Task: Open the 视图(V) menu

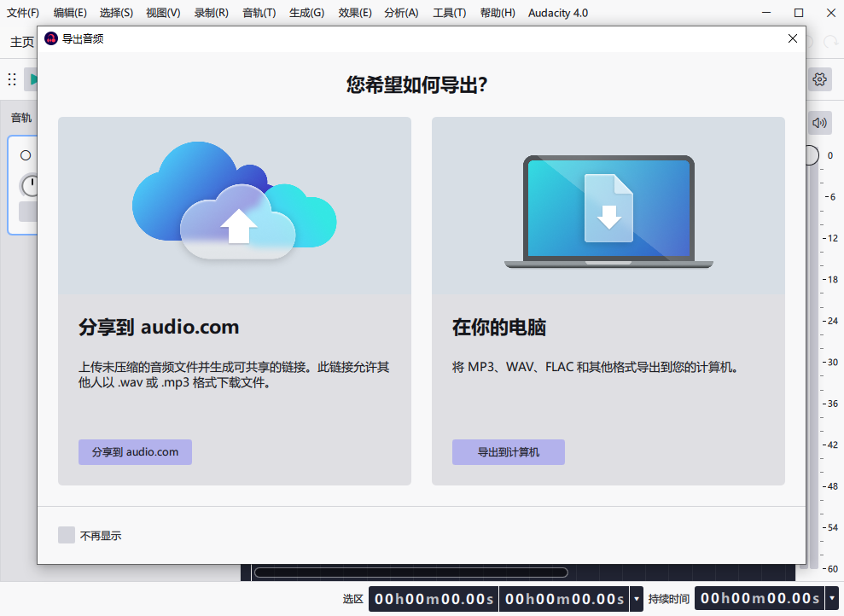Action: 163,13
